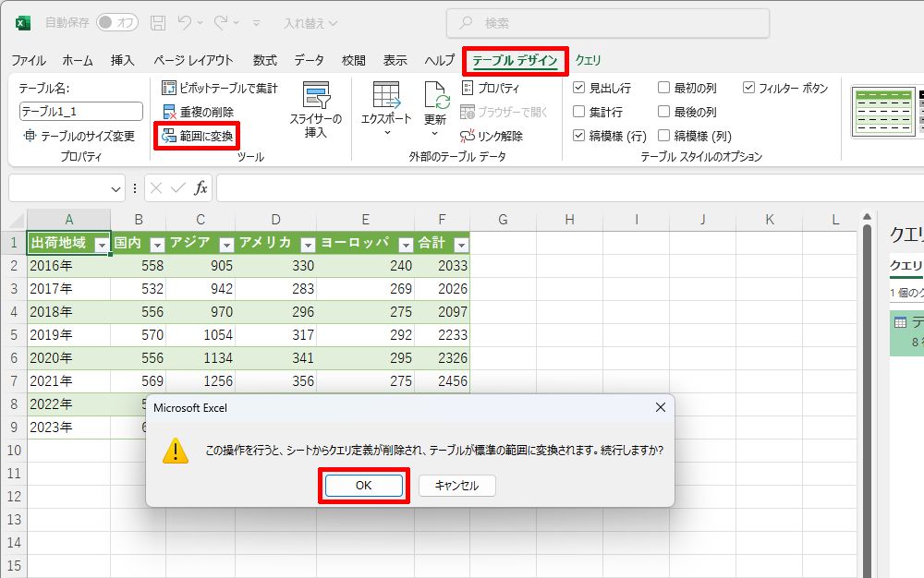Open the Data (データ) ribbon tab

(309, 60)
